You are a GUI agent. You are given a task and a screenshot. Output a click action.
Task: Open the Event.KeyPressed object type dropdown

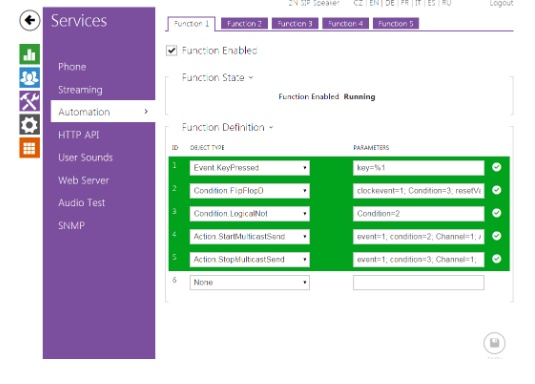pyautogui.click(x=250, y=168)
